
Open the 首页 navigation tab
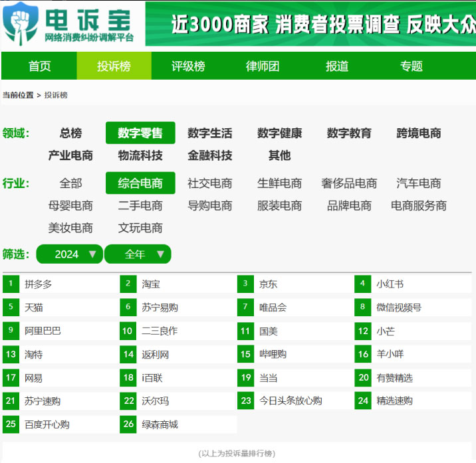(x=39, y=66)
